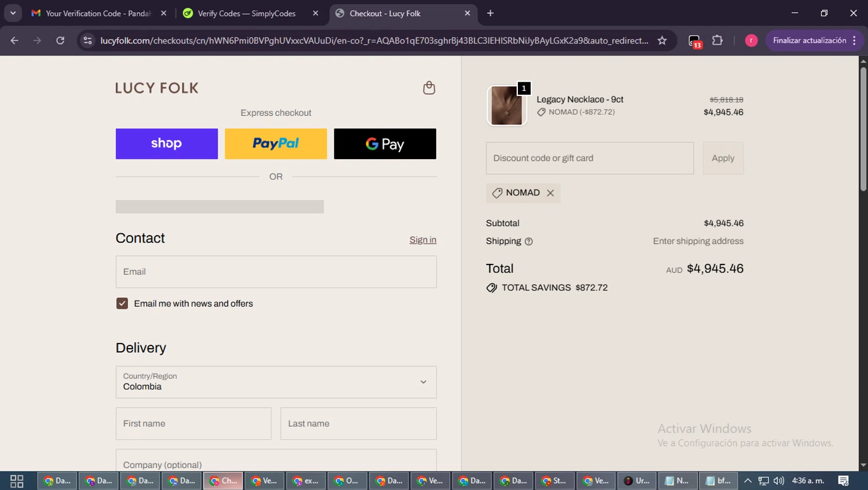The width and height of the screenshot is (868, 490).
Task: Click the address bar URL
Action: click(374, 40)
